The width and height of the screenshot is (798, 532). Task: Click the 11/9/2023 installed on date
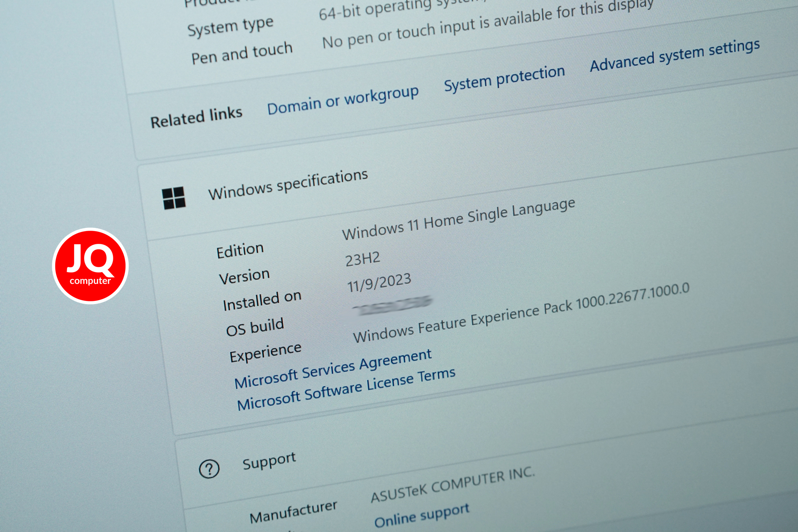(x=379, y=283)
